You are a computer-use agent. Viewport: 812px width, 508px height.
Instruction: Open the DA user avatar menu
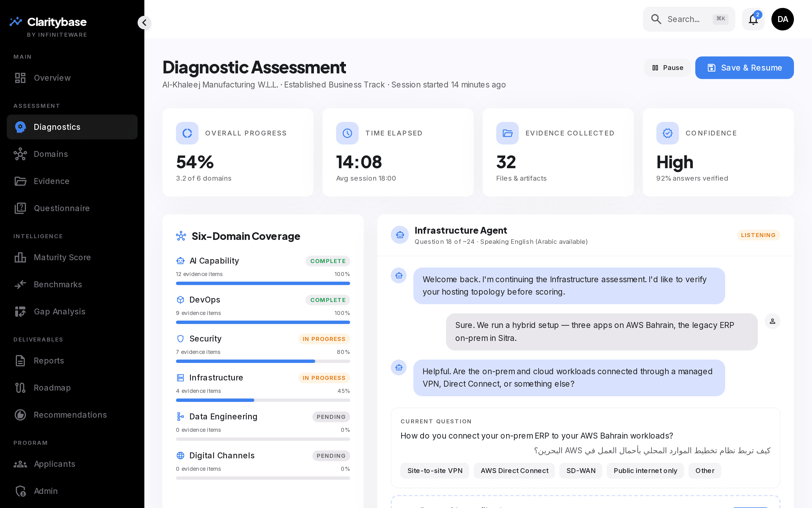tap(782, 19)
